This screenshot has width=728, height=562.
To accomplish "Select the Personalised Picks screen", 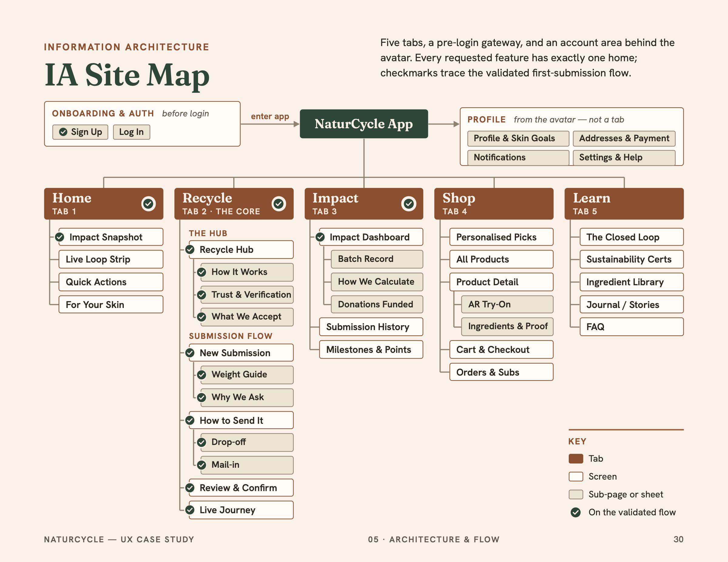I will (x=501, y=237).
